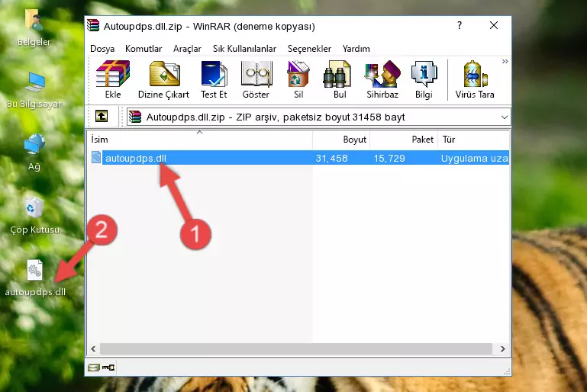Screen dimensions: 587x392
Task: Select the autoupdps.dll row in the archive
Action: pyautogui.click(x=298, y=158)
